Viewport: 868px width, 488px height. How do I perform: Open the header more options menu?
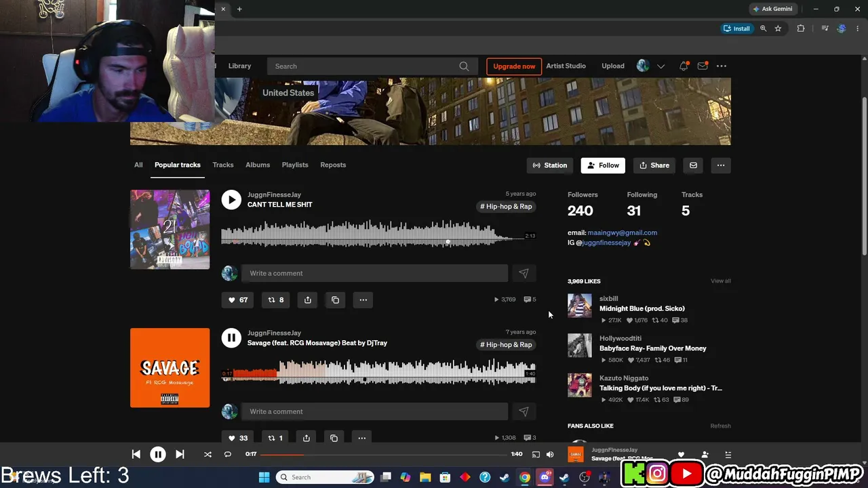722,66
